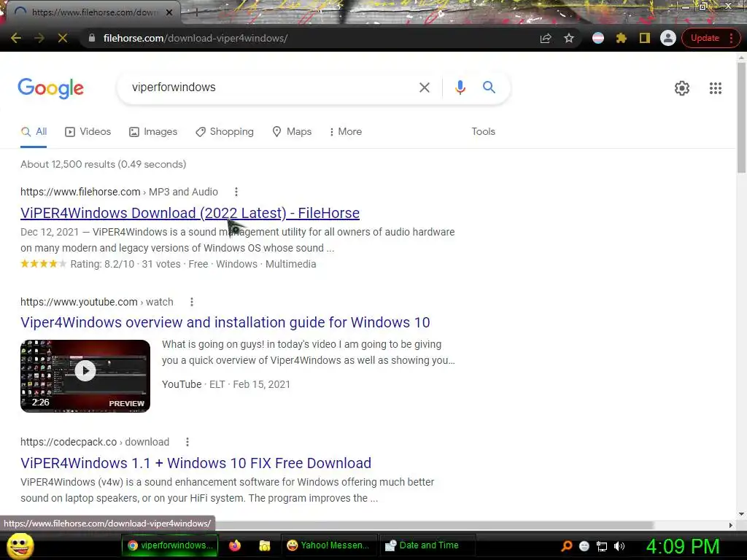The image size is (747, 560).
Task: Click the site lock icon in address bar
Action: 92,38
